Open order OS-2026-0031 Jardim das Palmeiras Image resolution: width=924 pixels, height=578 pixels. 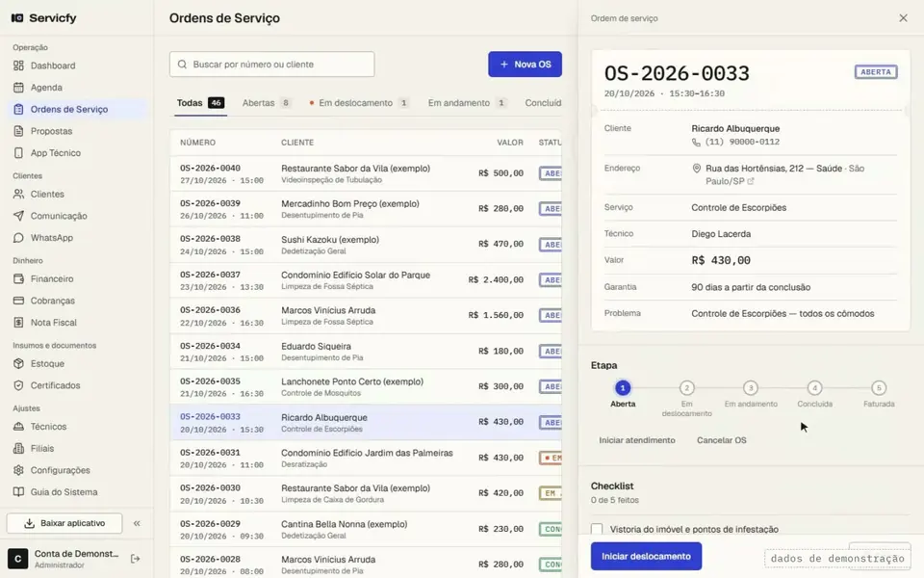[x=366, y=459]
